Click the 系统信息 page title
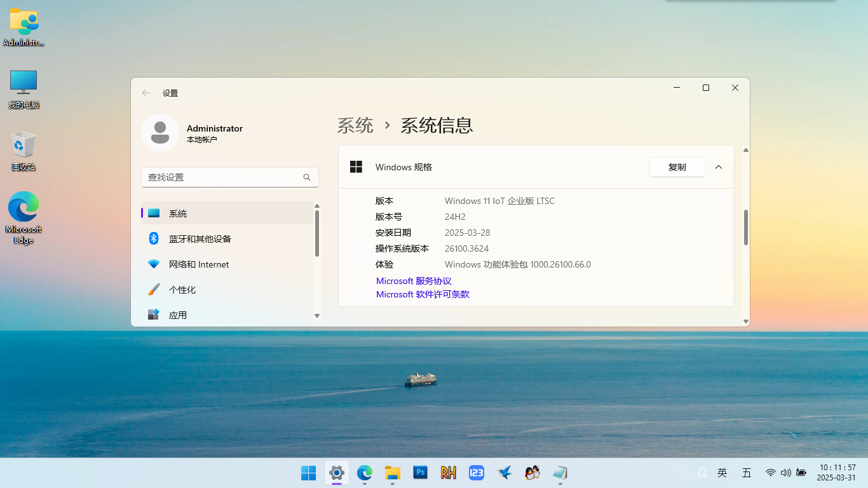The image size is (868, 488). 437,125
